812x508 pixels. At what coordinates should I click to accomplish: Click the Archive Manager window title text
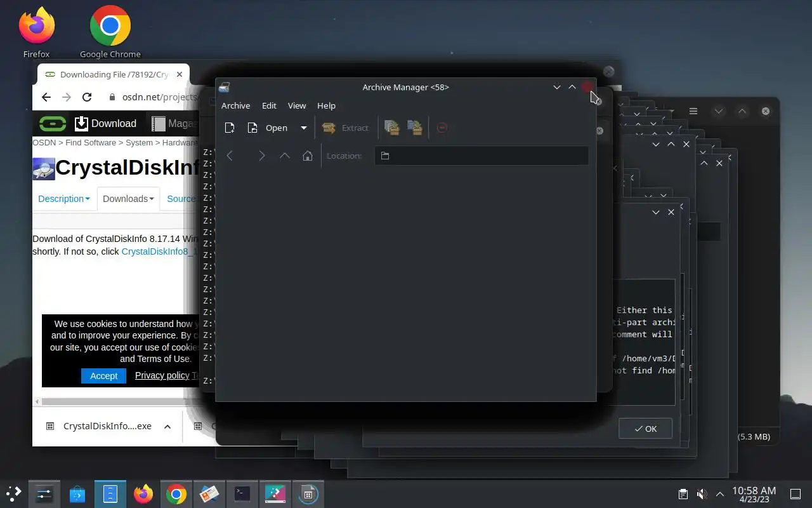406,88
